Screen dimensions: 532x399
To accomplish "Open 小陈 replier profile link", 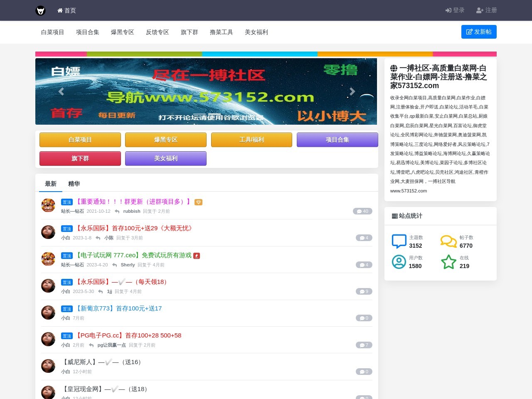I will pos(109,238).
